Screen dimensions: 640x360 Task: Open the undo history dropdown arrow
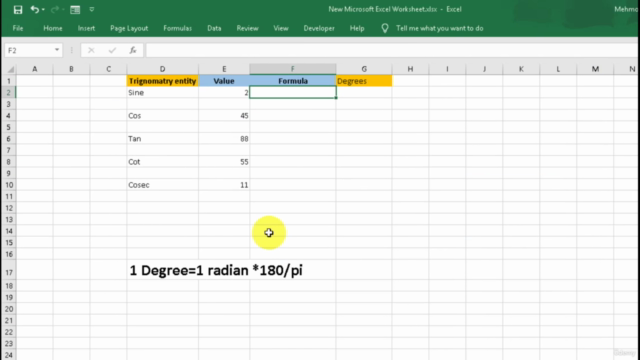tap(43, 10)
